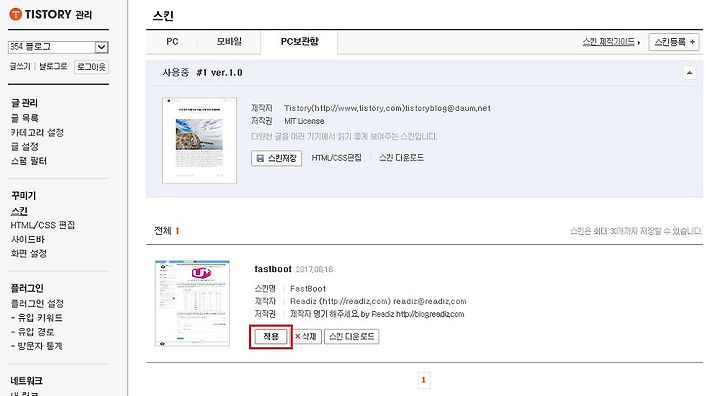Open 글 설정 in sidebar

tap(25, 147)
